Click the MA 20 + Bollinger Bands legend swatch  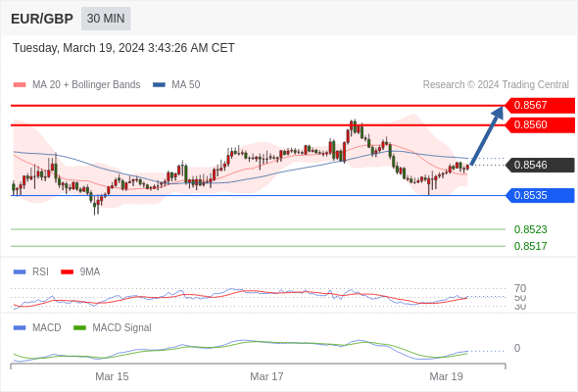click(x=20, y=85)
